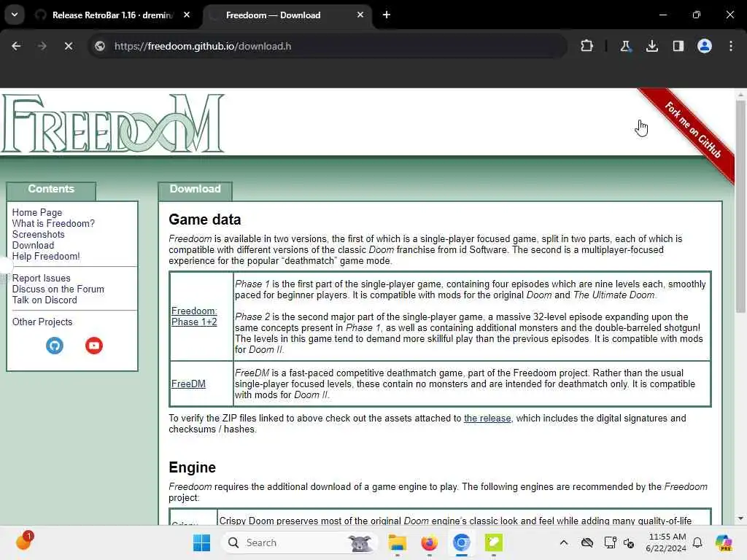
Task: Open Discuss on the Forum link
Action: [x=58, y=289]
